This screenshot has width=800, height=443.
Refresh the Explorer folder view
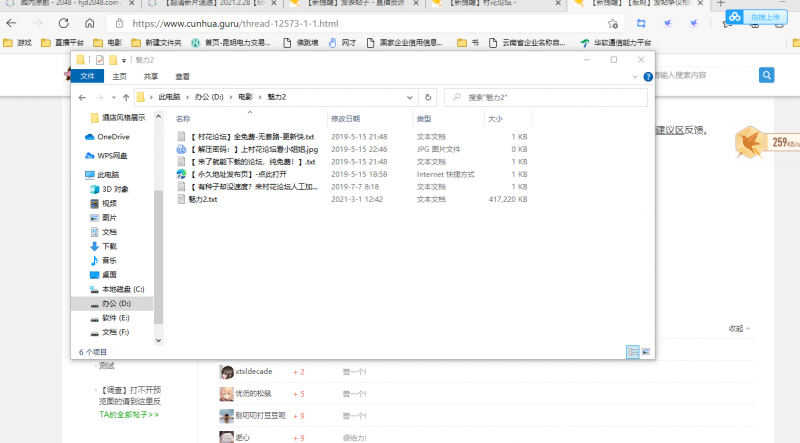(x=428, y=97)
